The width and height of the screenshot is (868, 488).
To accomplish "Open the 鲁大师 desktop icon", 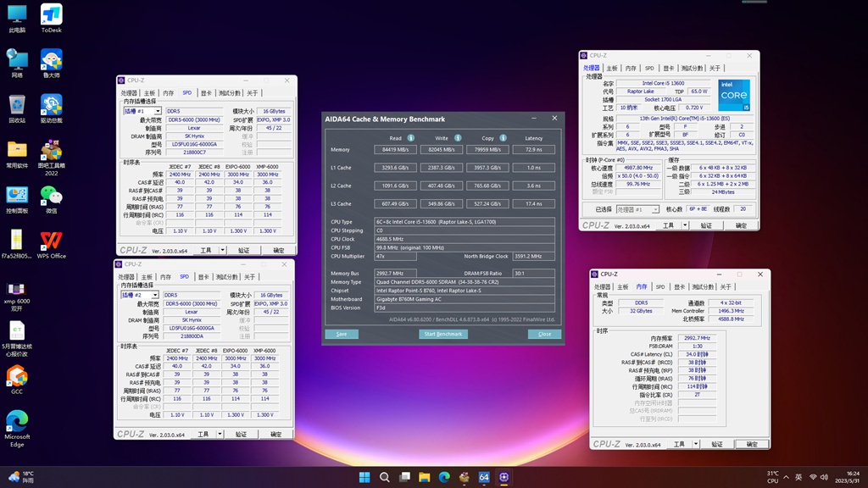I will [x=53, y=59].
